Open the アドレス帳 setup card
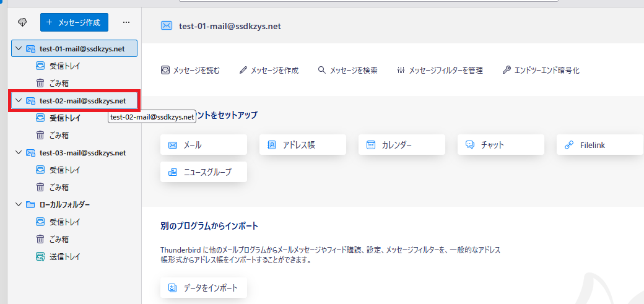This screenshot has height=304, width=644. pyautogui.click(x=302, y=145)
